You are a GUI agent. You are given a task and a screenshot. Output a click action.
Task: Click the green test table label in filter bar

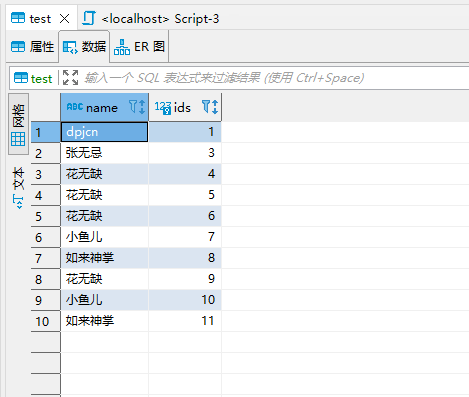click(x=42, y=79)
